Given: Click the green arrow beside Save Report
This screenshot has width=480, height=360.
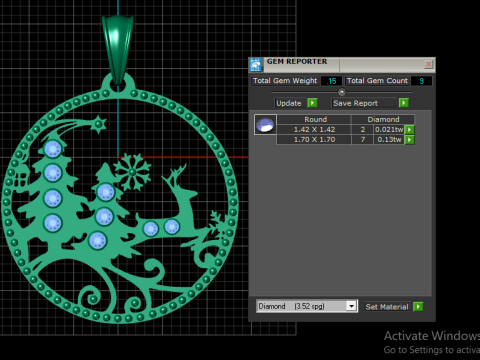Looking at the screenshot, I should [404, 103].
